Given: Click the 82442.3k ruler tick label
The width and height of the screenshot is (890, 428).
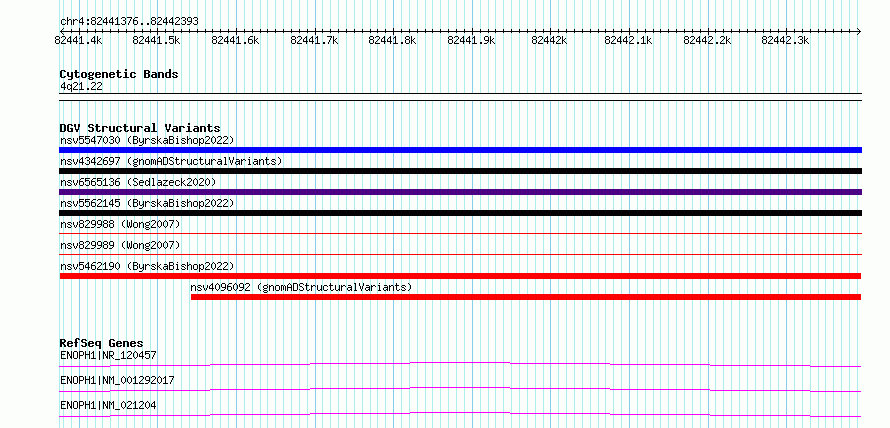Looking at the screenshot, I should pyautogui.click(x=785, y=41).
